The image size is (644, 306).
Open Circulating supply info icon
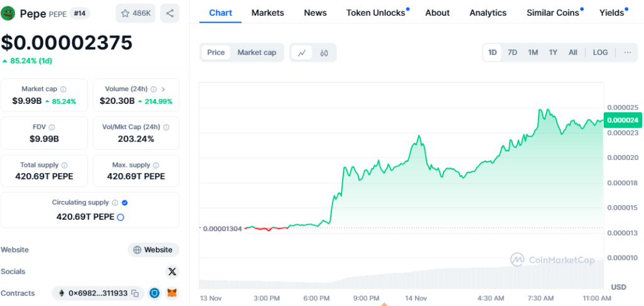tap(115, 202)
